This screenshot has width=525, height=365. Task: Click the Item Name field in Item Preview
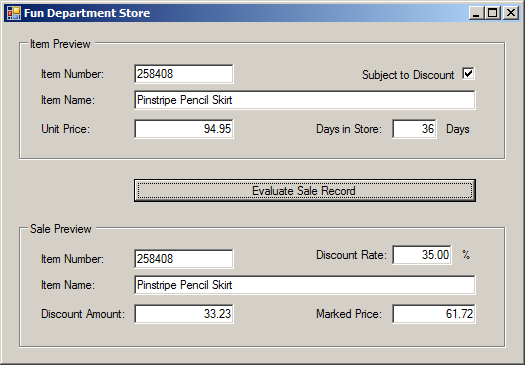pos(305,100)
